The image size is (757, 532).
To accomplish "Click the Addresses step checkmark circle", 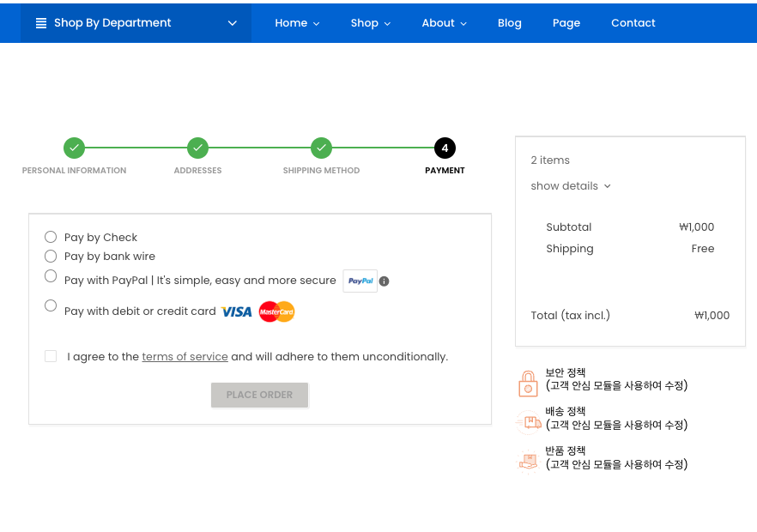I will point(198,148).
